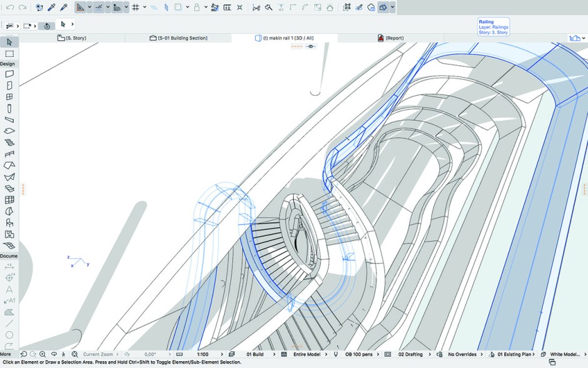Select the Curtain Wall tool
The width and height of the screenshot is (588, 368).
click(x=9, y=200)
